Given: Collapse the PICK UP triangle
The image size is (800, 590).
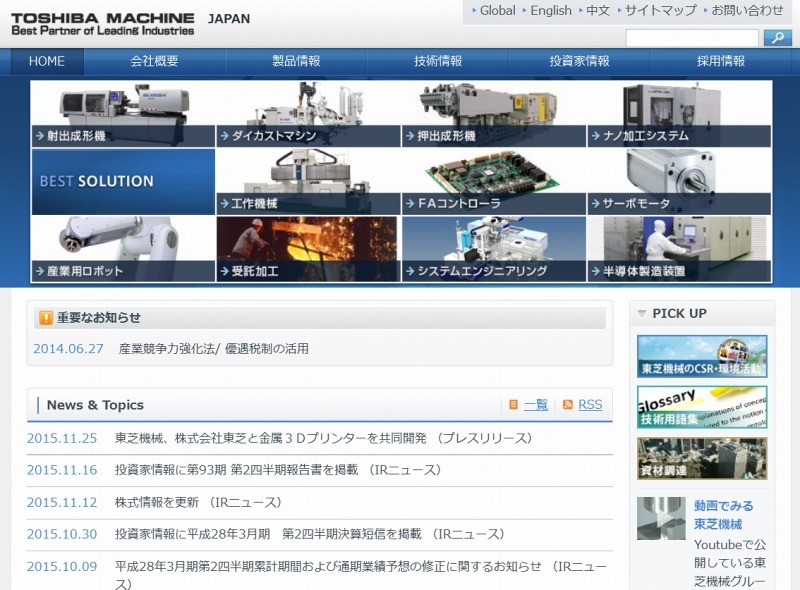Looking at the screenshot, I should coord(642,313).
